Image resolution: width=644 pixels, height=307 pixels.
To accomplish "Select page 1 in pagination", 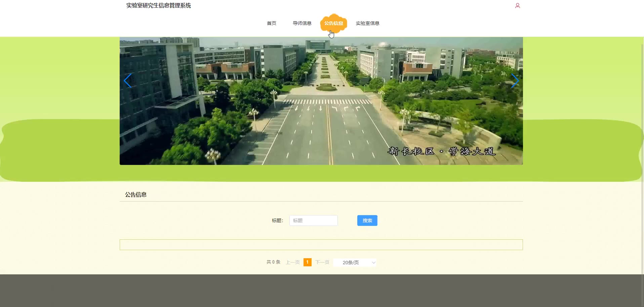I will coord(308,262).
